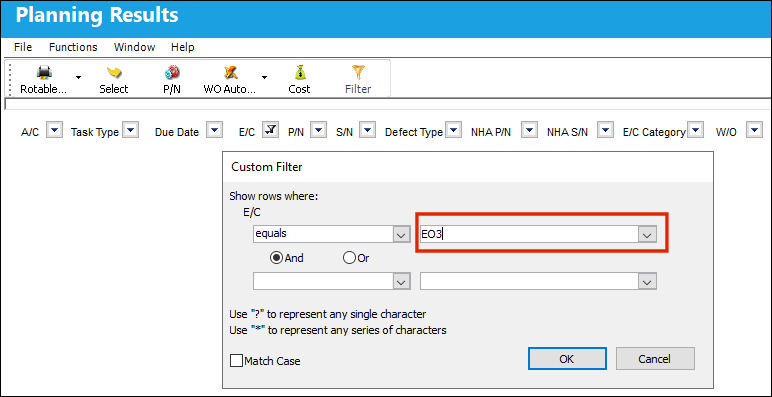Confirm the filter with OK
772x397 pixels.
[567, 359]
